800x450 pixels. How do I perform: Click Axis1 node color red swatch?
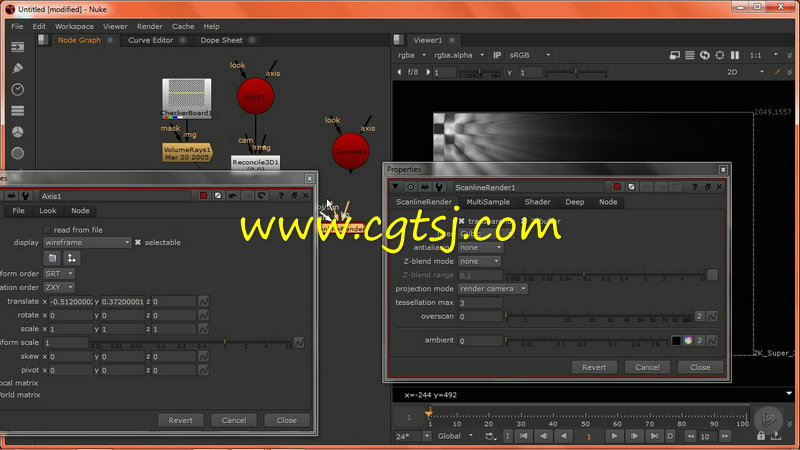tap(204, 195)
